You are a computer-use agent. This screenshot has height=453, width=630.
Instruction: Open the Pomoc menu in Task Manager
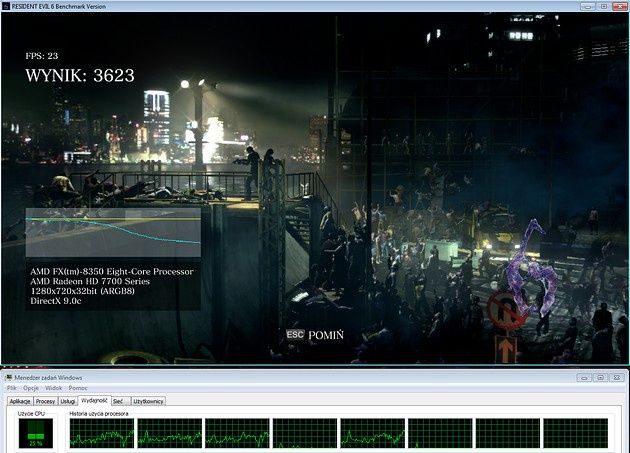(78, 388)
